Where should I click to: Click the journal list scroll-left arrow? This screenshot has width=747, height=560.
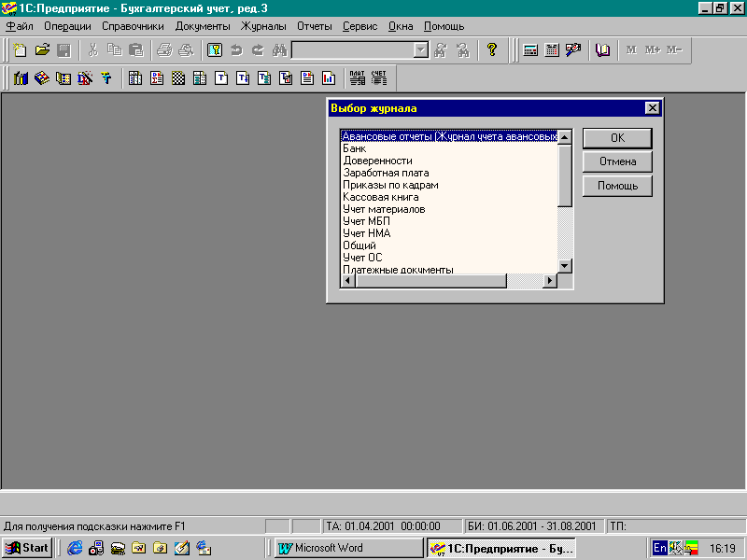tap(347, 281)
